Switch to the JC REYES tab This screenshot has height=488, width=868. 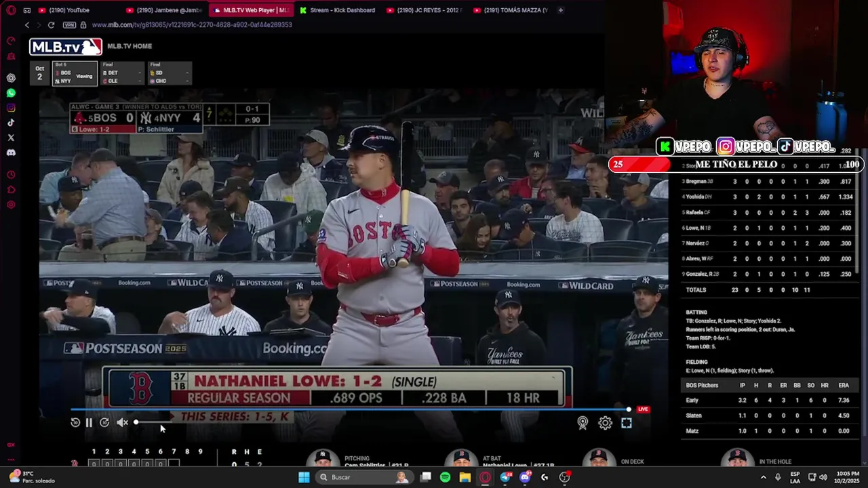[x=424, y=10]
